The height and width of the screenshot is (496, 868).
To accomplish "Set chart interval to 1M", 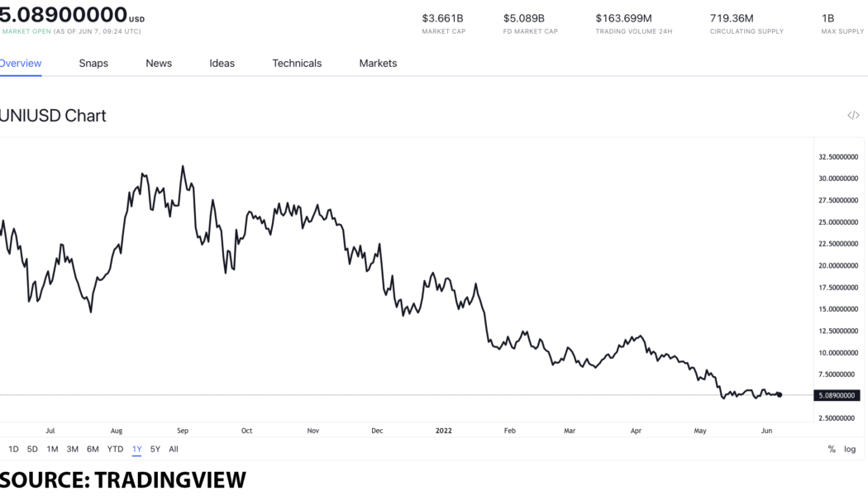I will point(52,449).
